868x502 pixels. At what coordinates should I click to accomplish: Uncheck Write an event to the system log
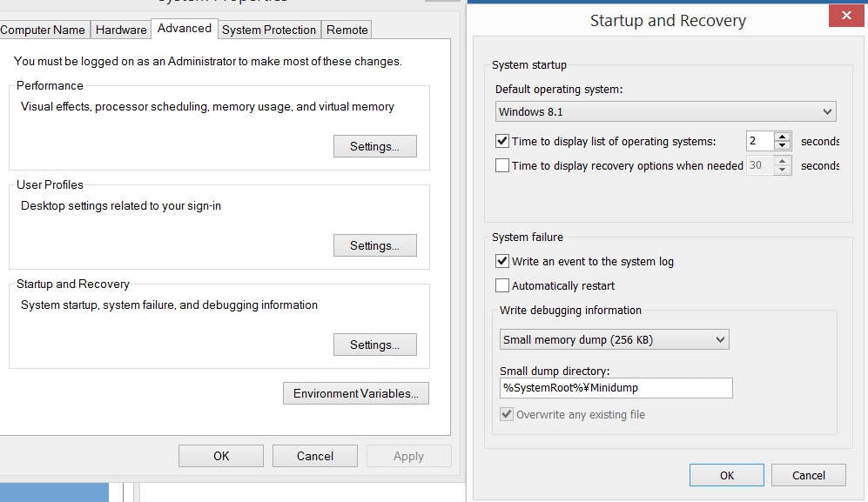pyautogui.click(x=502, y=261)
